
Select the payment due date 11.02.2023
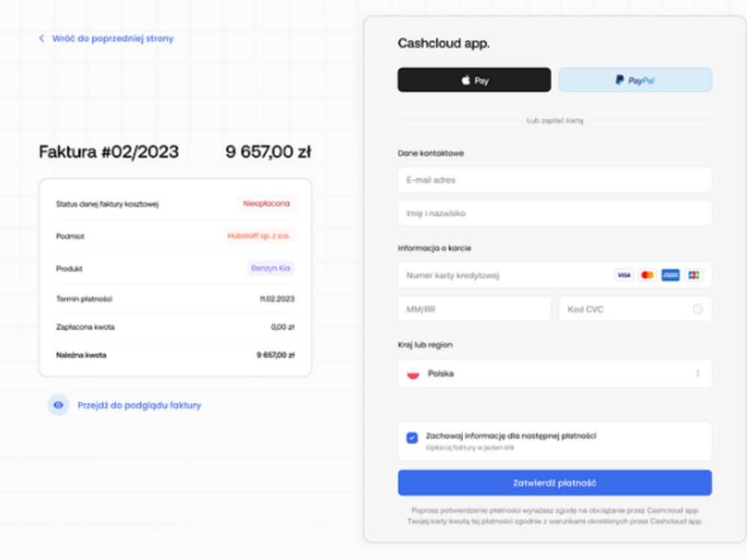click(x=277, y=299)
